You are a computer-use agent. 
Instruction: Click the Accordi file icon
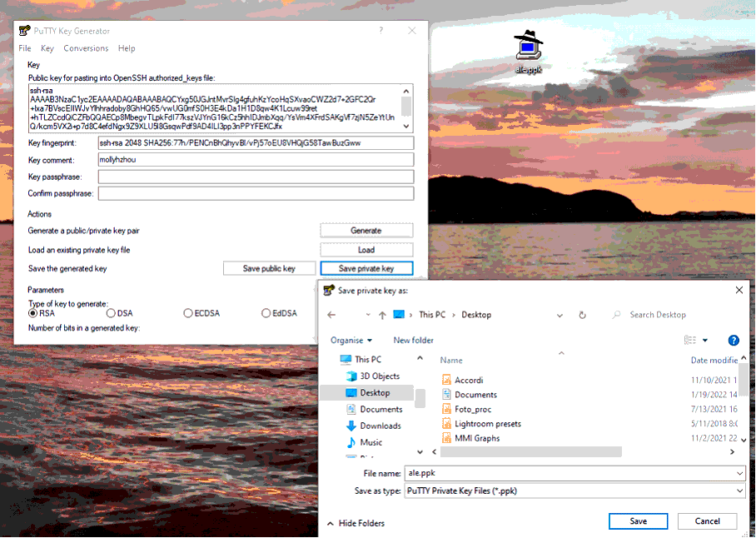(x=446, y=380)
